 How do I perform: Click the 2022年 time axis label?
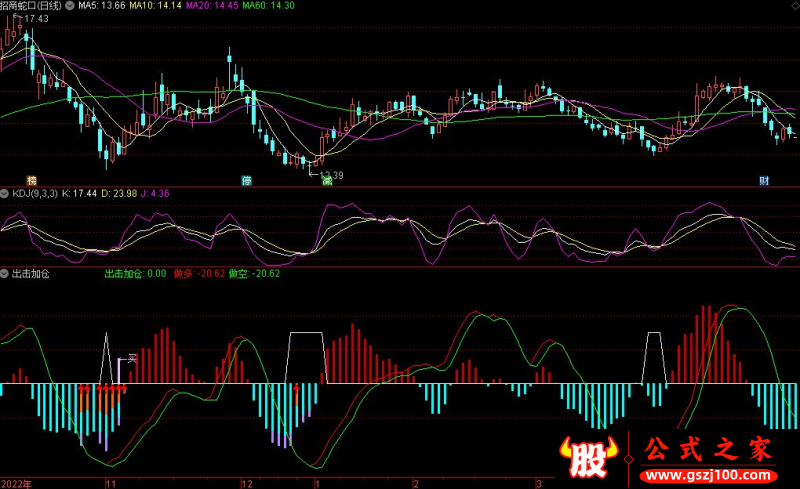[x=16, y=484]
